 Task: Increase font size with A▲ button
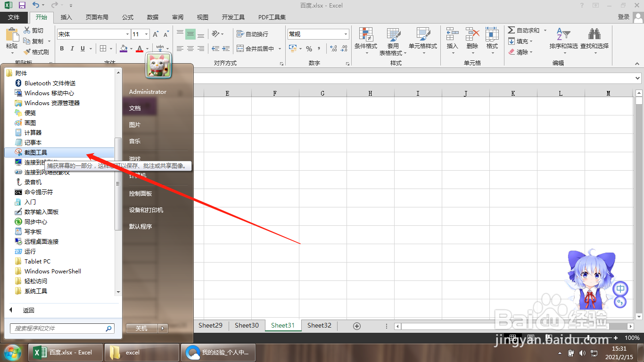tap(156, 34)
